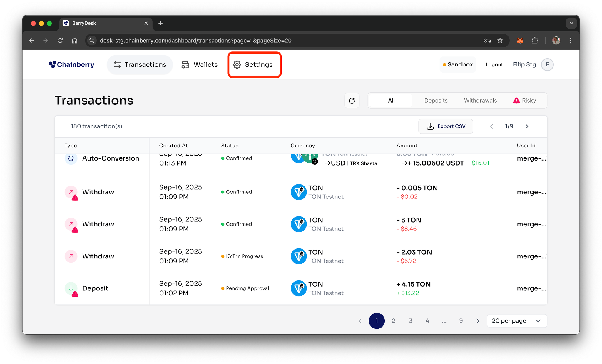The image size is (602, 364).
Task: Select the Risky filter
Action: pos(525,101)
